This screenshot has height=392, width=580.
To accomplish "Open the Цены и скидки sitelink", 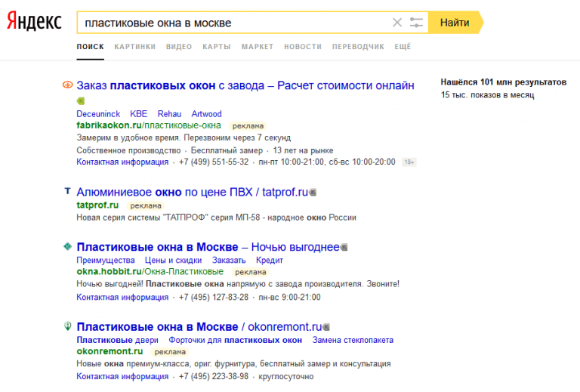I will 174,261.
